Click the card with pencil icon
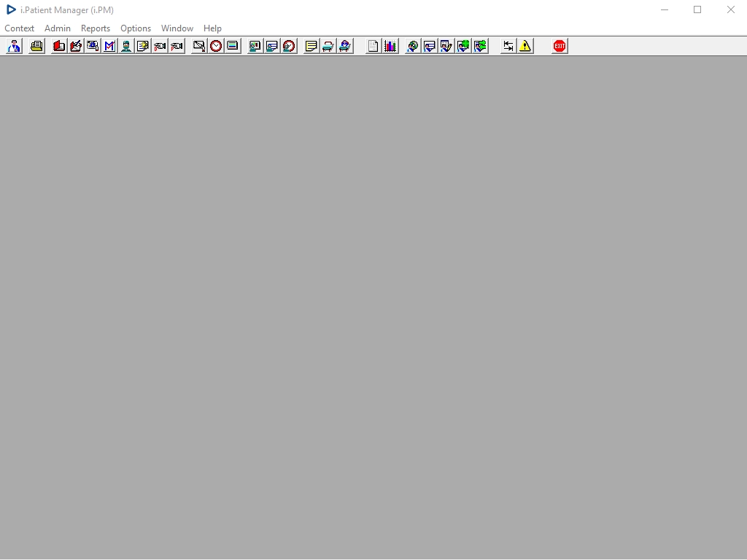Screen dimensions: 747x560 coord(199,46)
